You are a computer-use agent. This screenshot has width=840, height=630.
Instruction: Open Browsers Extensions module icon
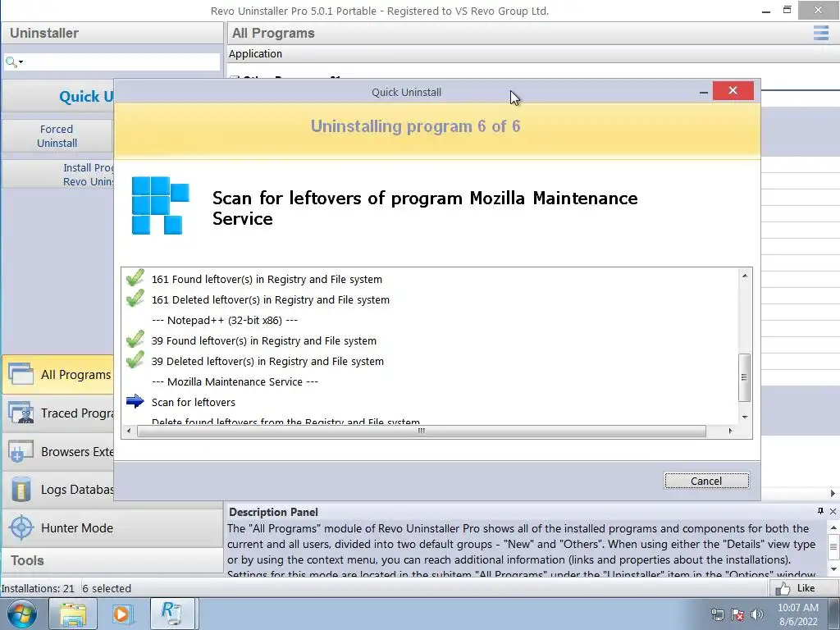click(21, 452)
